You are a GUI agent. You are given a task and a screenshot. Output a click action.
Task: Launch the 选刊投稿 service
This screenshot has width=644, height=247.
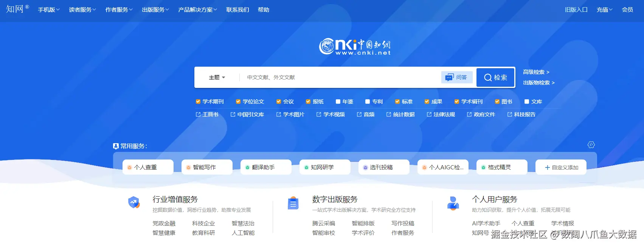tap(384, 167)
